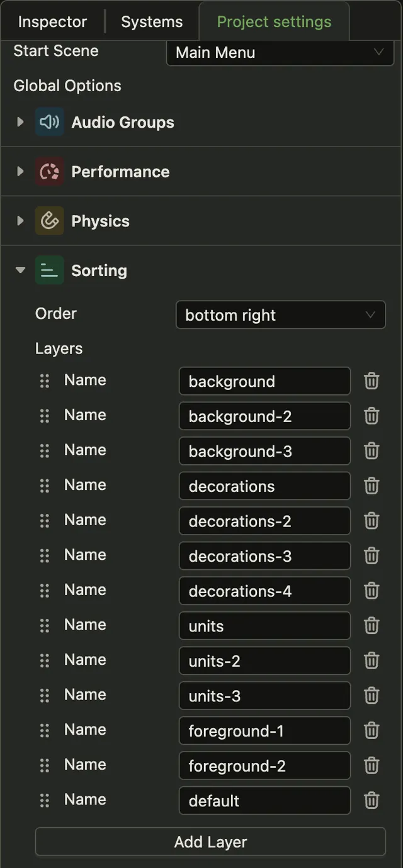Click the Physics magnet icon
This screenshot has width=403, height=868.
(49, 221)
